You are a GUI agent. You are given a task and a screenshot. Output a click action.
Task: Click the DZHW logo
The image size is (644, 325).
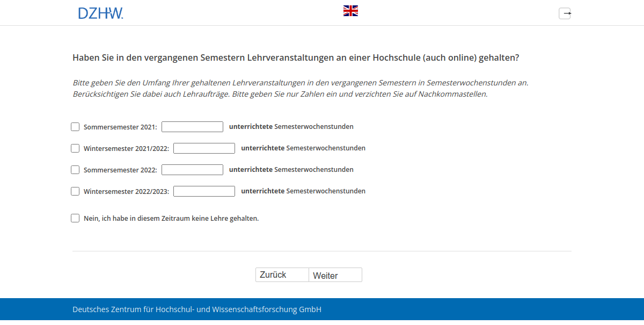click(101, 12)
